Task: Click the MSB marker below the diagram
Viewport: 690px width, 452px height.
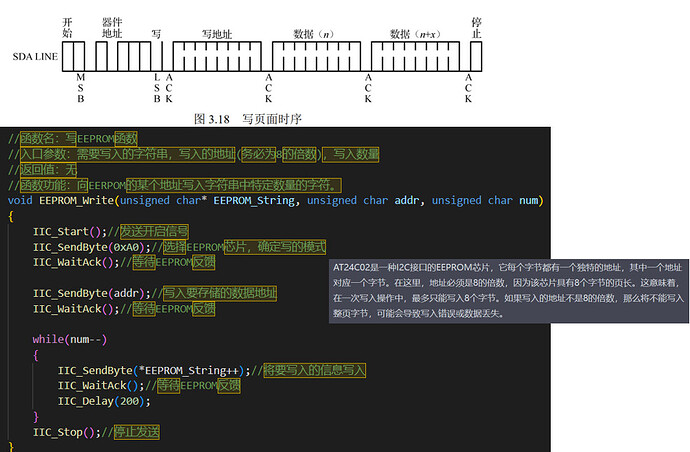Action: [81, 88]
